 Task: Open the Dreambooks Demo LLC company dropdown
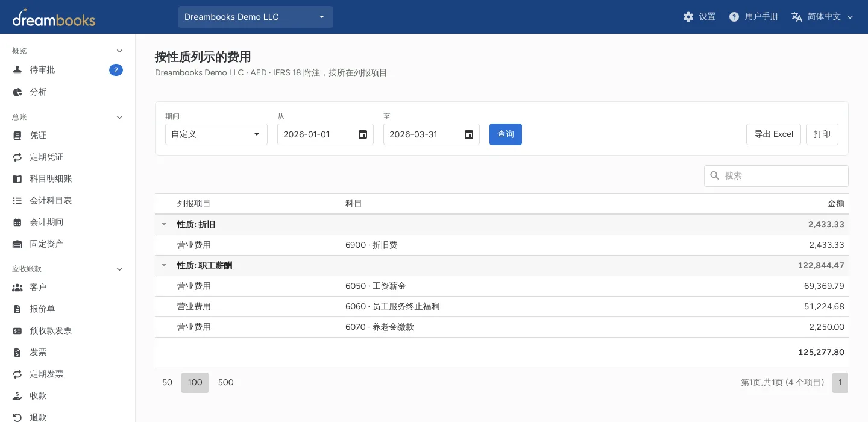click(256, 17)
